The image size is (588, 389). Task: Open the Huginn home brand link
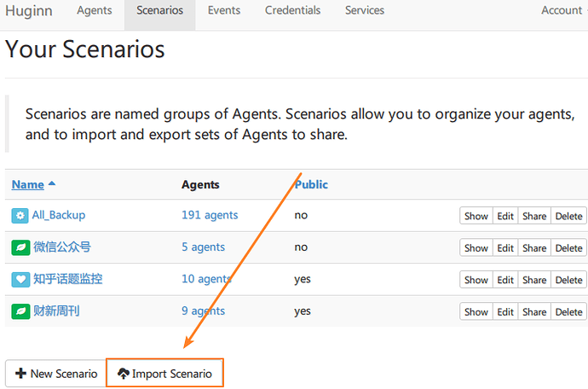point(31,11)
